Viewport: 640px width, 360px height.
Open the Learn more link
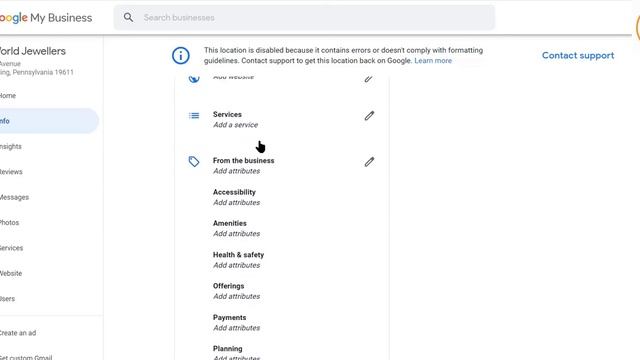[433, 60]
